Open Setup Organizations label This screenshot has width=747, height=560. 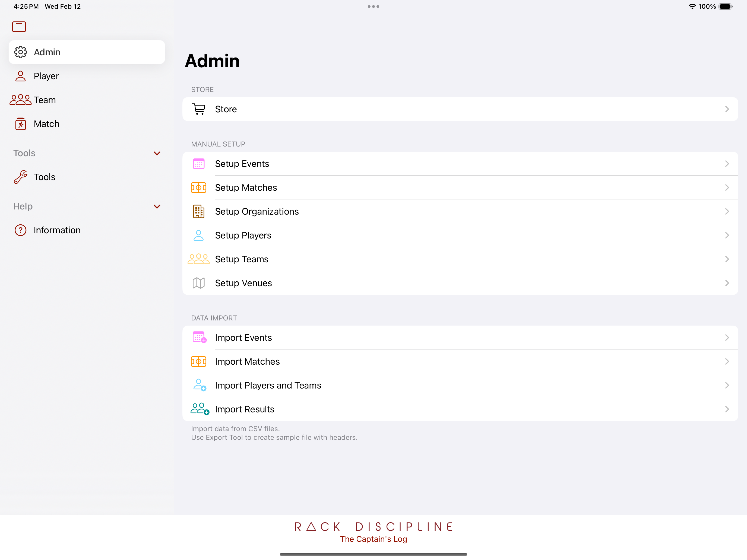point(257,212)
